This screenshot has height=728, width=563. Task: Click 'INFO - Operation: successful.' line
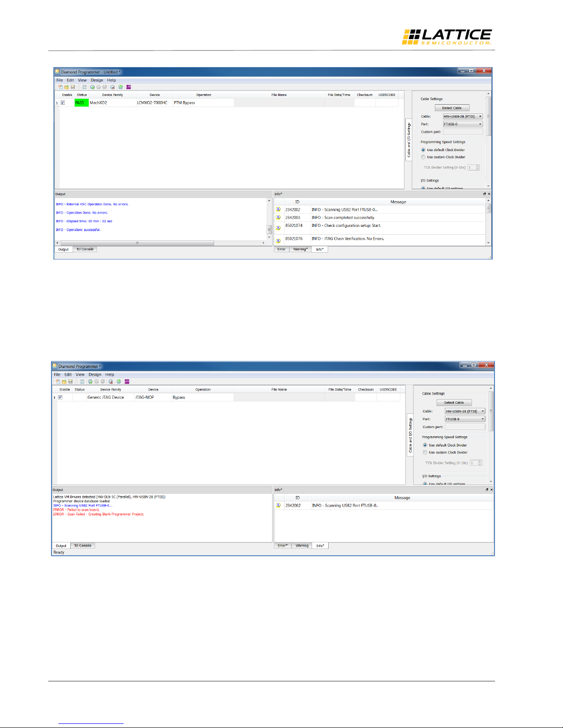(78, 230)
